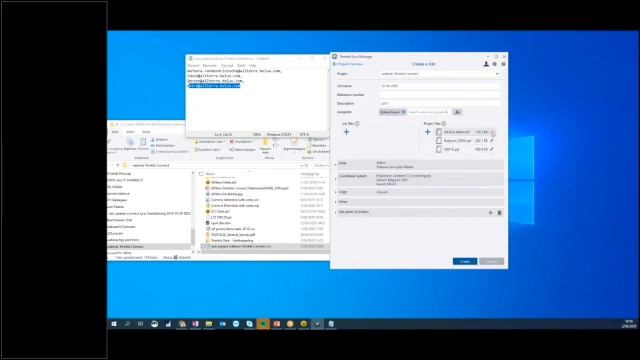This screenshot has height=360, width=640.
Task: Switch to Start tab in File Explorer
Action: [115, 132]
